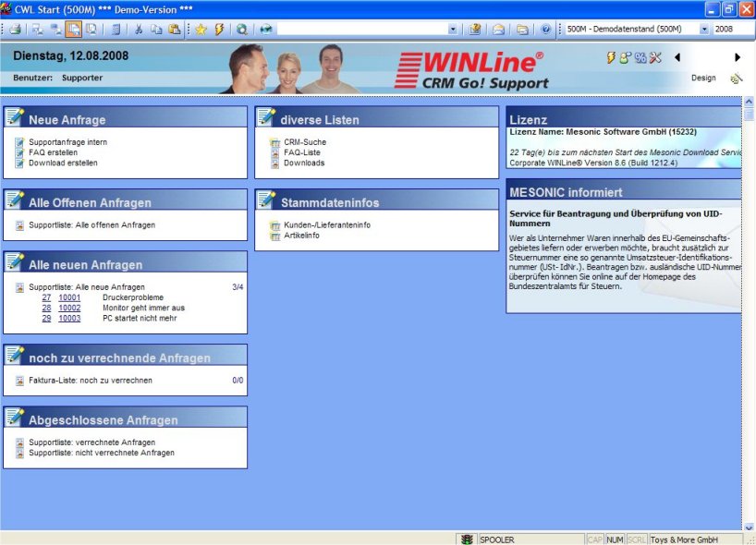Click the printer icon in the toolbar

coord(15,30)
